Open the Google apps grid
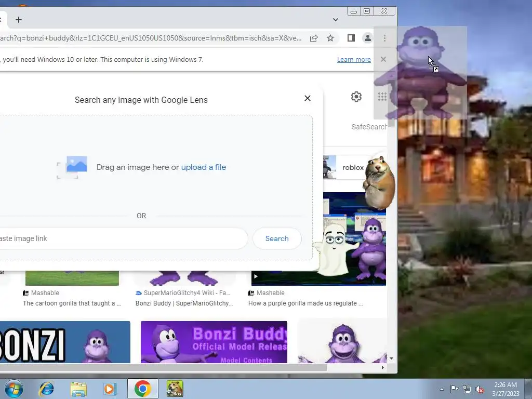532x399 pixels. [x=382, y=97]
